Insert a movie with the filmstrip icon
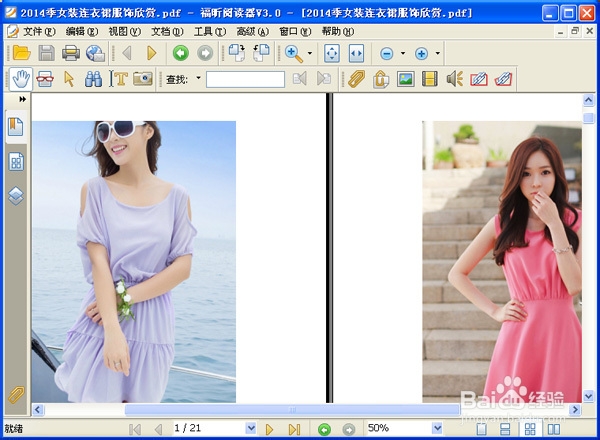Screen dimensions: 600x440 (x=430, y=79)
